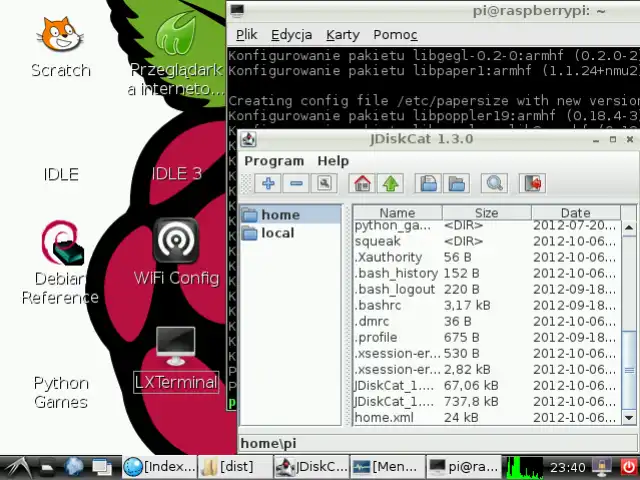Click the blue minus remove icon in JDiskCat
The image size is (640, 480).
coord(296,183)
